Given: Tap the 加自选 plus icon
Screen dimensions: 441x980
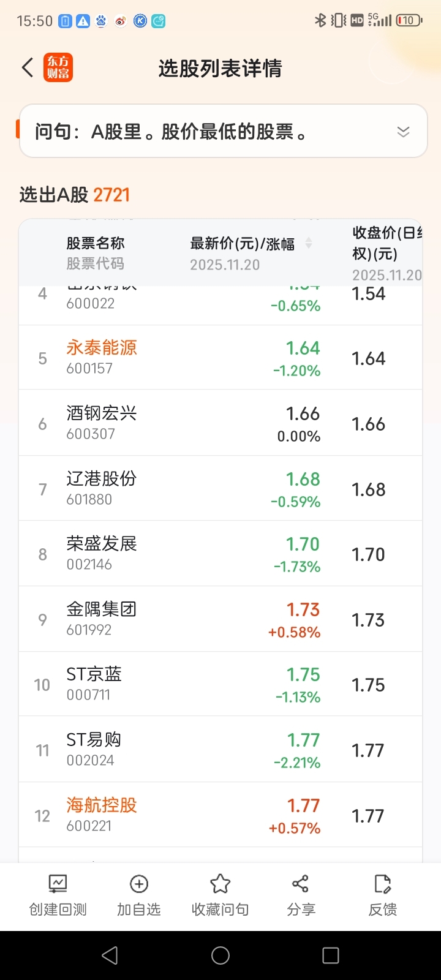Looking at the screenshot, I should pos(139,884).
